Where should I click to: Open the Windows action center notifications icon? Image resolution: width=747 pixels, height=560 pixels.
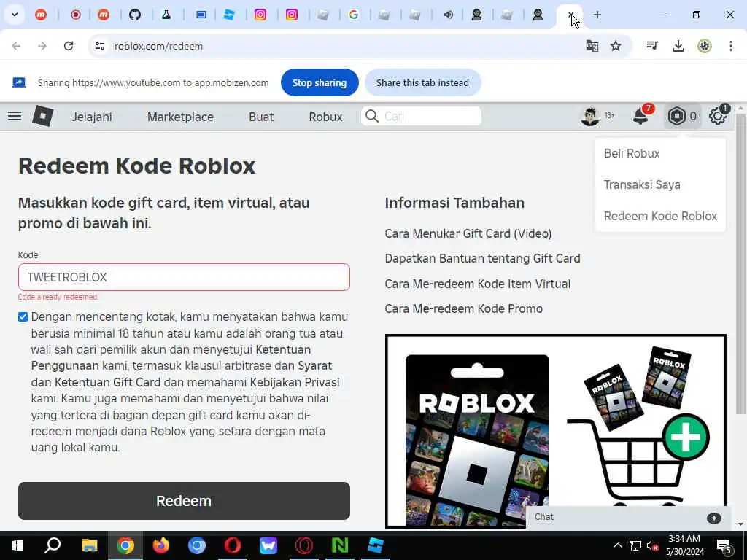[x=724, y=546]
